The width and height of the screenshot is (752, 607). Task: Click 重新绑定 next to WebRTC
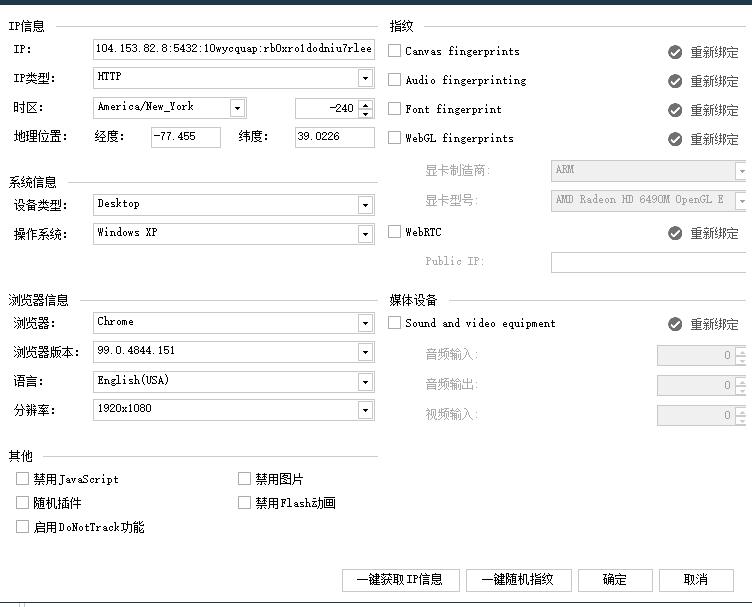point(714,233)
